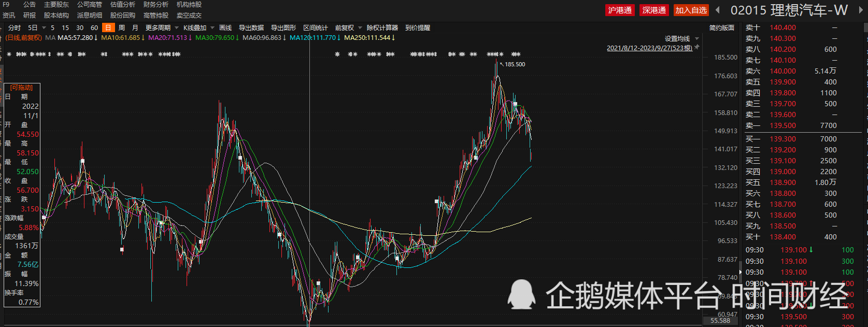
Task: Add stock via 加入自选 button
Action: (x=691, y=10)
